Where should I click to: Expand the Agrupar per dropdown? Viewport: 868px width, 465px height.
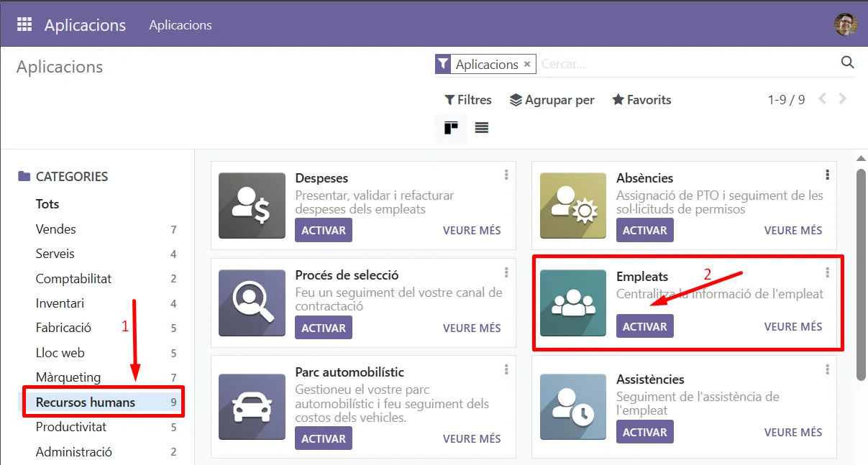[552, 100]
